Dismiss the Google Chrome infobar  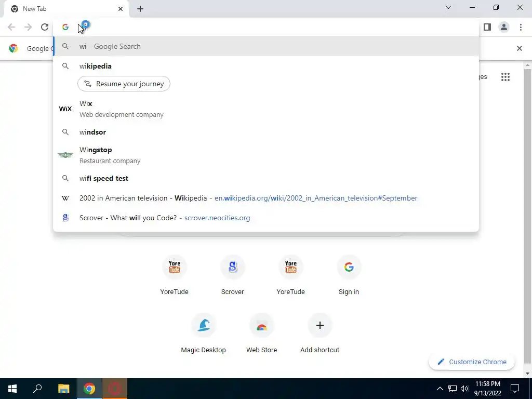(519, 48)
